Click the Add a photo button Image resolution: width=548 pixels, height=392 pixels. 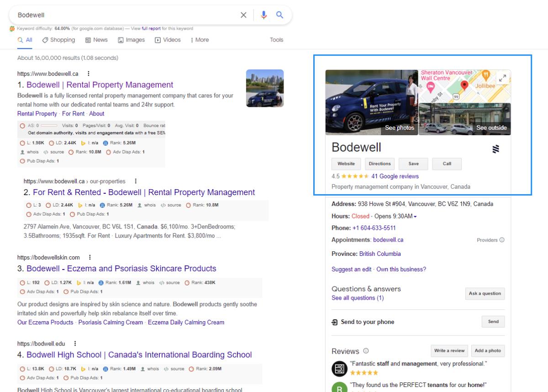488,351
